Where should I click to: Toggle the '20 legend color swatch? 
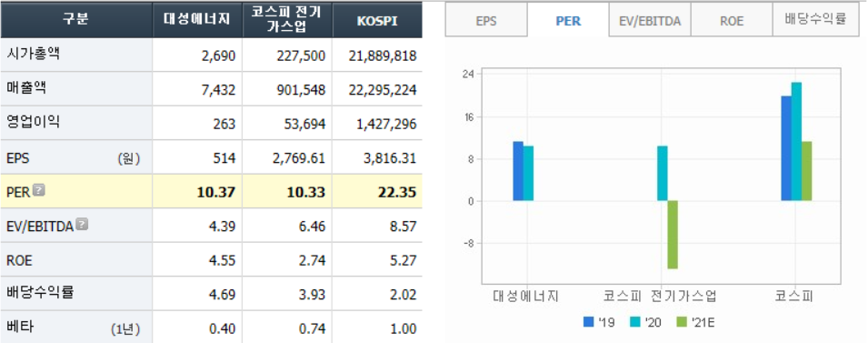(635, 321)
